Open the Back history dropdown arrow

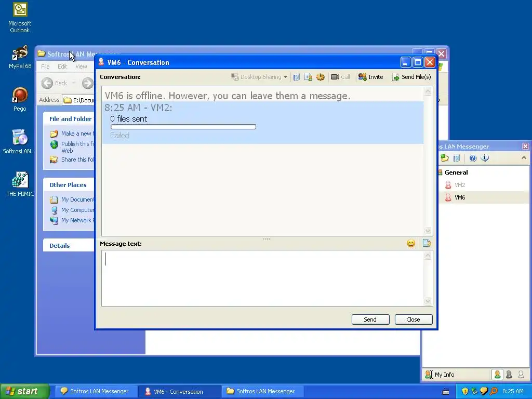point(74,83)
